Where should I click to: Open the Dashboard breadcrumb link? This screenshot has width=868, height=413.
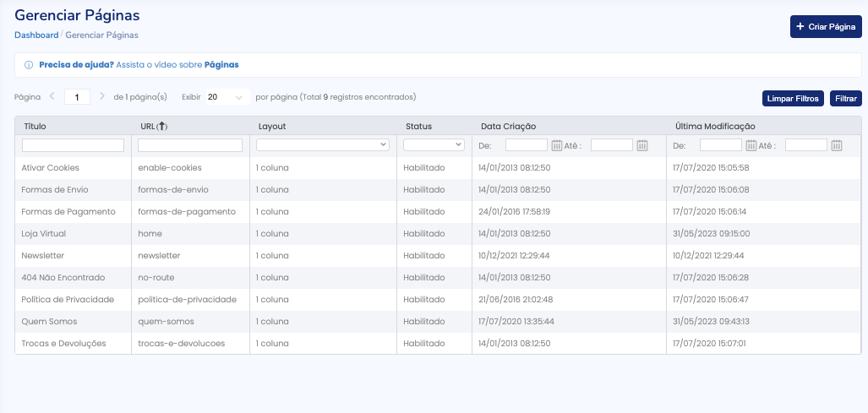[36, 35]
